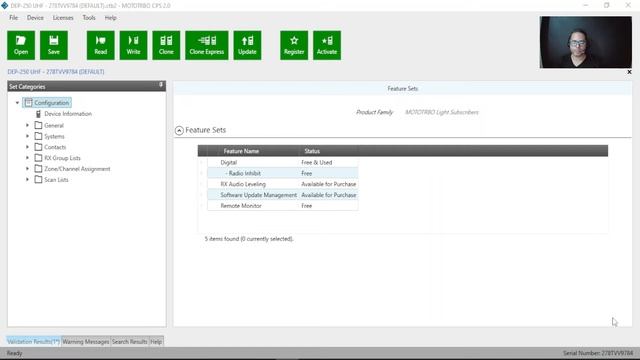Read the radio with Read button

(100, 45)
